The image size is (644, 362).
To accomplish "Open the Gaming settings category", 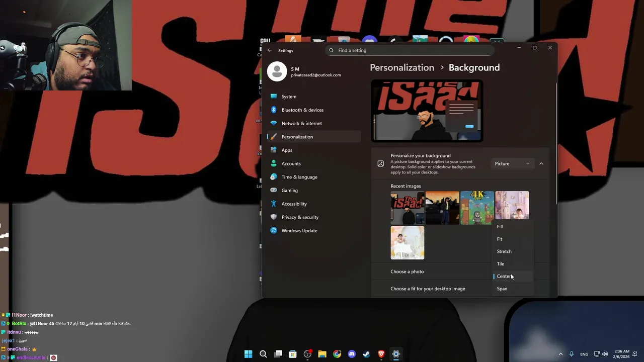I will [x=314, y=190].
